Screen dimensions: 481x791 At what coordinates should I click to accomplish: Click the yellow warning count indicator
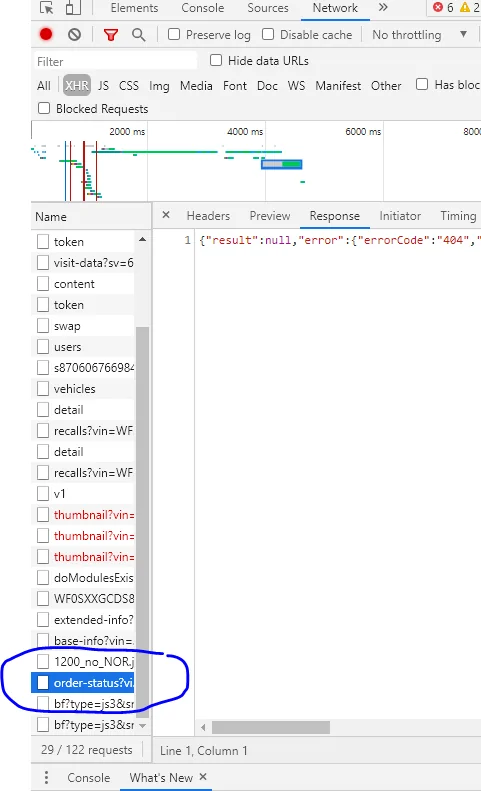click(469, 8)
